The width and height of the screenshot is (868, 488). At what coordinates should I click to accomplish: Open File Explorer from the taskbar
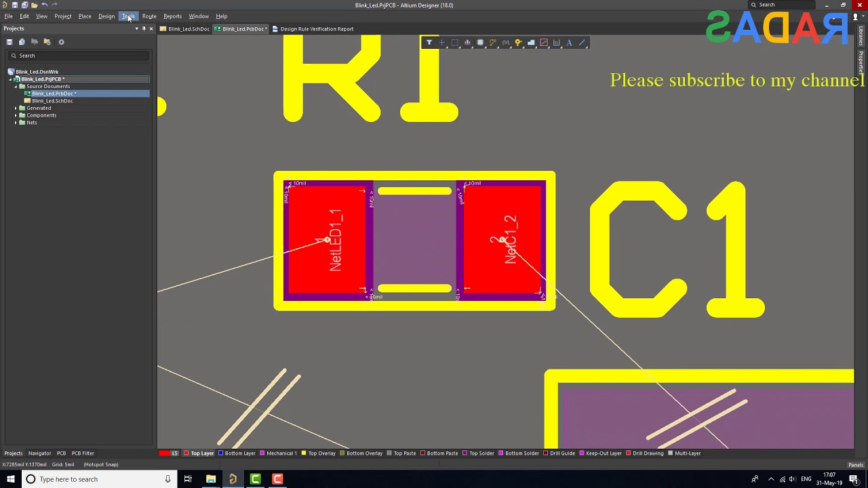(211, 479)
